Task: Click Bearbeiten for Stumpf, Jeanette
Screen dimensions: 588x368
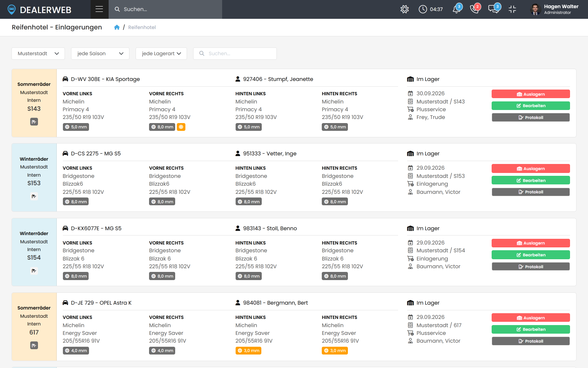Action: (530, 106)
